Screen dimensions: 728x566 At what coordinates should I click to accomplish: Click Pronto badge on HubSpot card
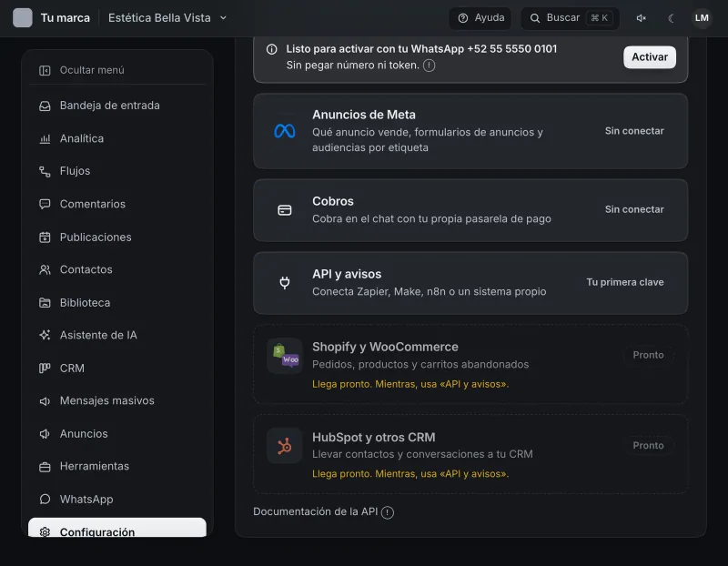tap(648, 446)
